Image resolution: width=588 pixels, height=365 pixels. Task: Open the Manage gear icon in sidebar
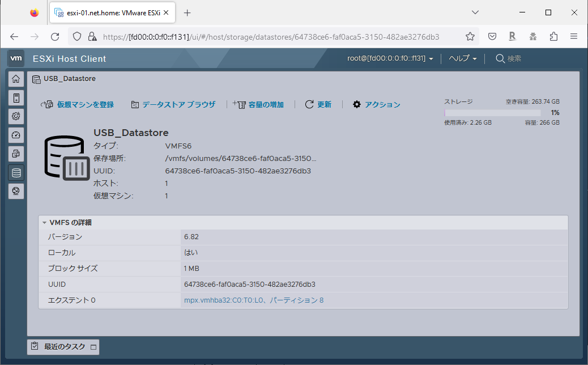[16, 116]
